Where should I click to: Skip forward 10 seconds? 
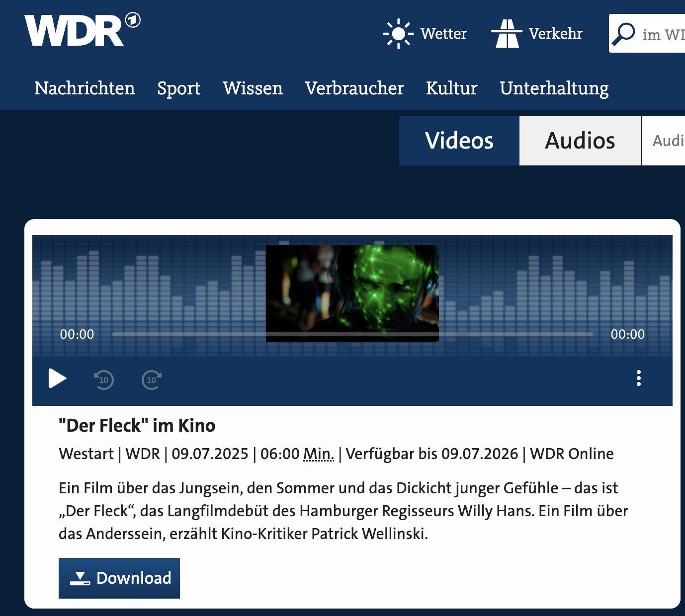click(152, 380)
